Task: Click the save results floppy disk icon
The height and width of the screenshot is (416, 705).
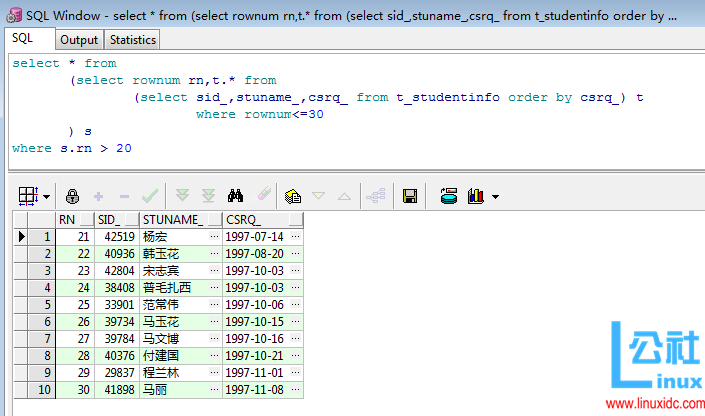Action: click(409, 196)
